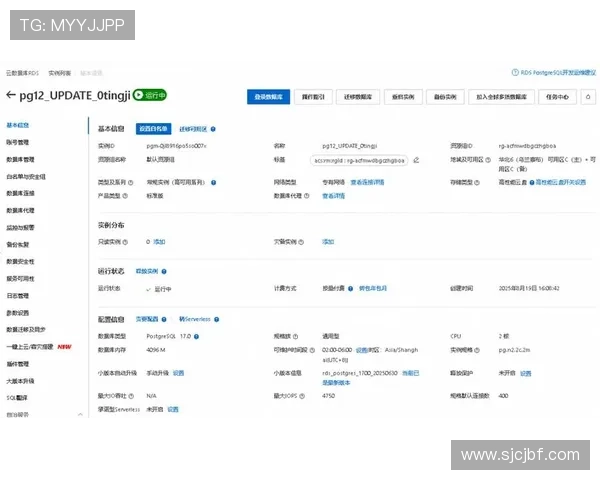
Task: Open 日志管理 in the left sidebar
Action: 18,296
